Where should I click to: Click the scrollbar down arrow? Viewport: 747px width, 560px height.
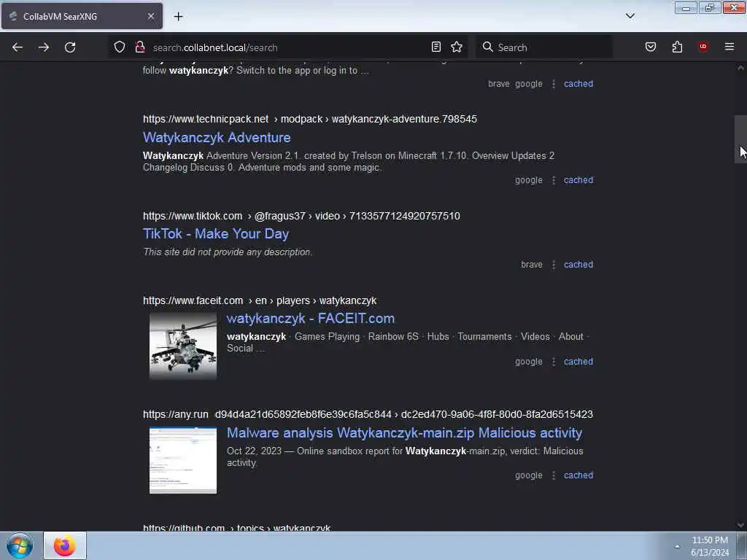[740, 525]
